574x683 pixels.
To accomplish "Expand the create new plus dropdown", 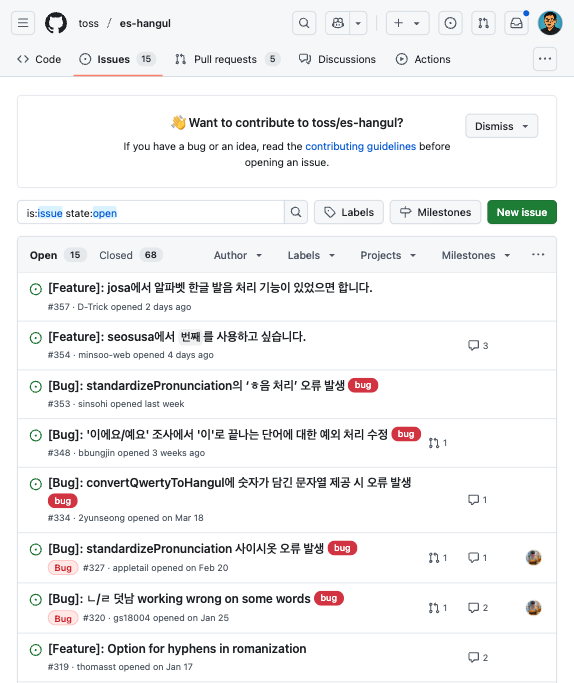I will pos(408,23).
